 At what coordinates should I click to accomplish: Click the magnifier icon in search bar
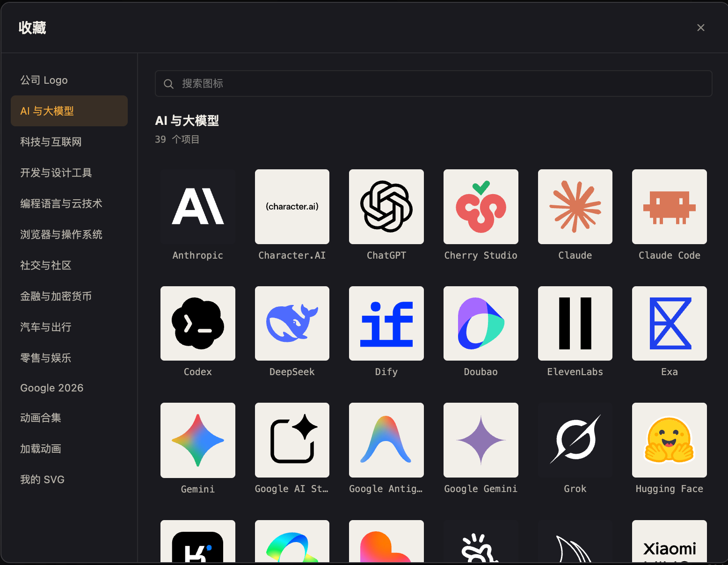168,84
